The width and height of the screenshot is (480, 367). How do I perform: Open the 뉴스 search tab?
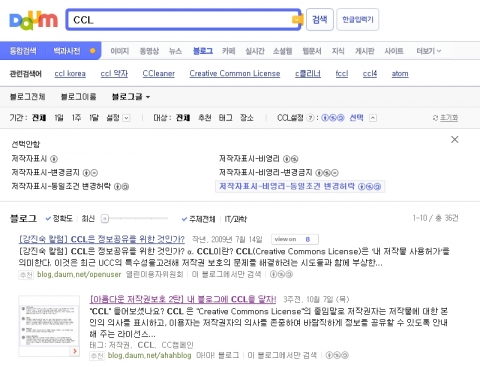click(175, 51)
